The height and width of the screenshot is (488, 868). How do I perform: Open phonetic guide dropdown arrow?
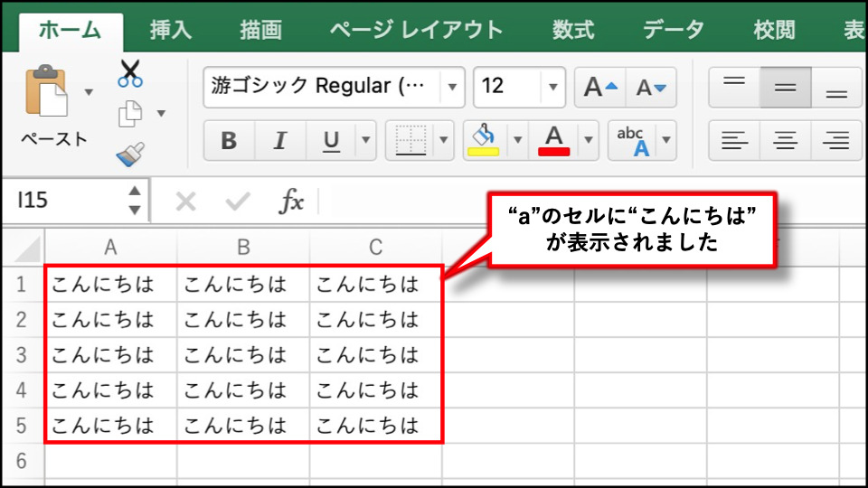(666, 141)
